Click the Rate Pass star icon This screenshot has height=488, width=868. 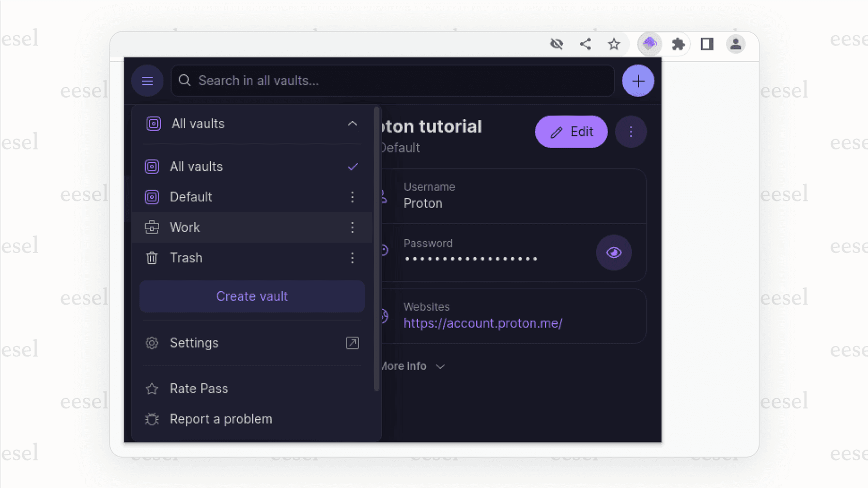click(x=151, y=388)
